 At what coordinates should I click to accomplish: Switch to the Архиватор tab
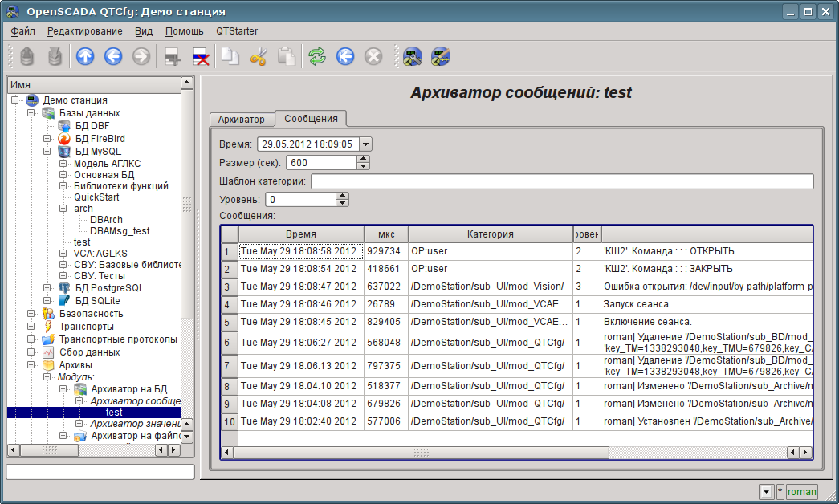pyautogui.click(x=241, y=120)
